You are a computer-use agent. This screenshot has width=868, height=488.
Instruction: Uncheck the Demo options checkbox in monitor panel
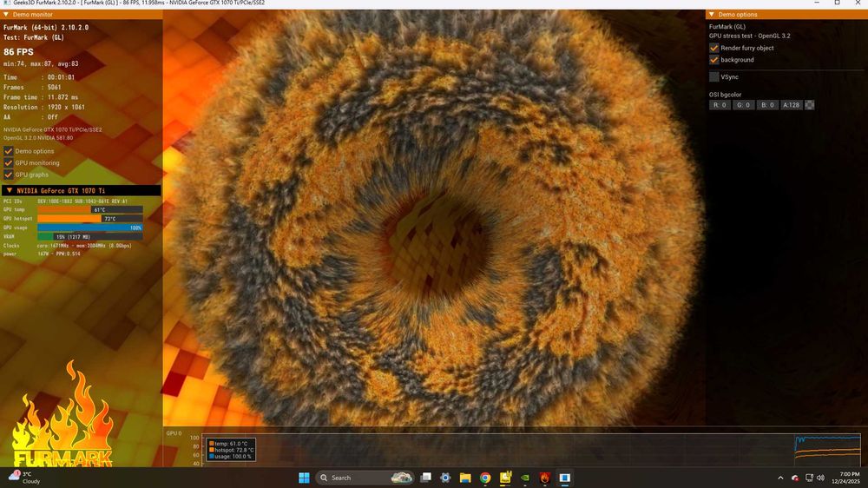(x=9, y=151)
